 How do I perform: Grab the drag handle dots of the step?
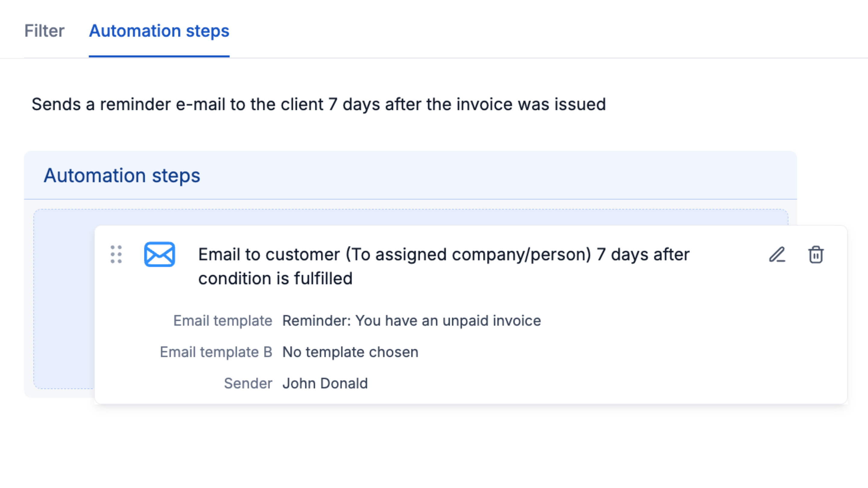(116, 255)
